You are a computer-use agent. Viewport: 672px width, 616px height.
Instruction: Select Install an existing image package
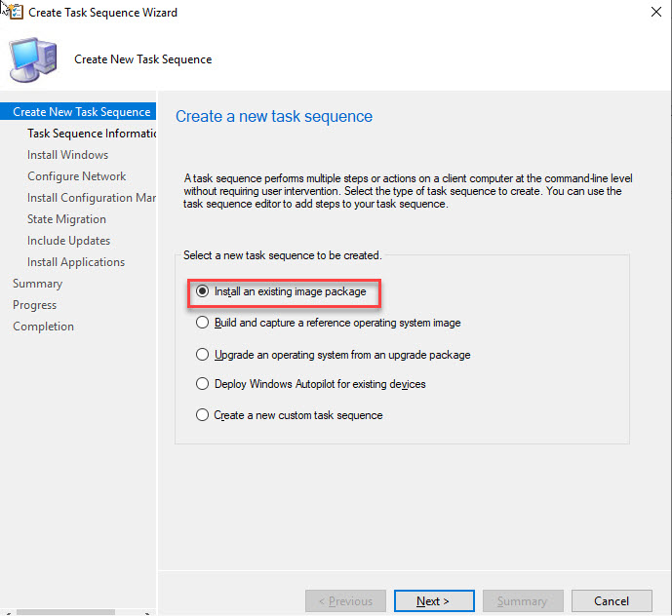(203, 291)
